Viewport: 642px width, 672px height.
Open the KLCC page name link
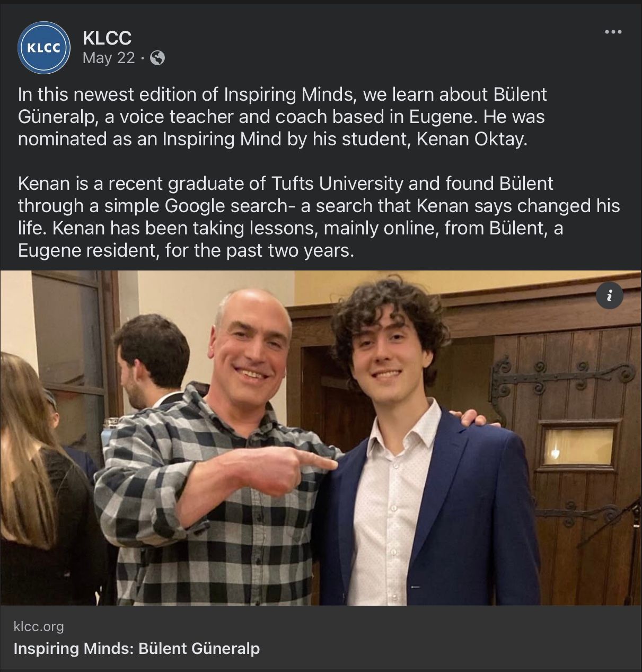tap(107, 38)
